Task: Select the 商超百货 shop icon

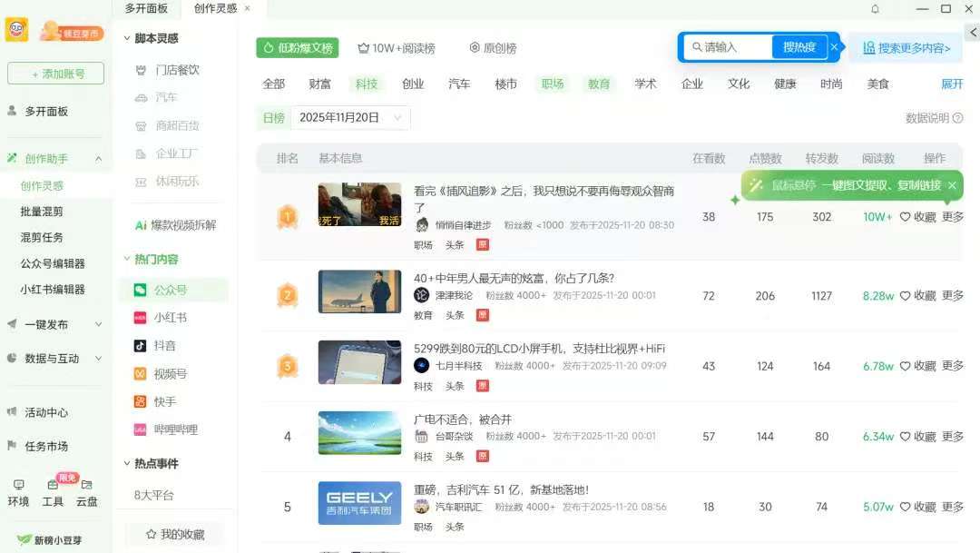Action: click(142, 125)
